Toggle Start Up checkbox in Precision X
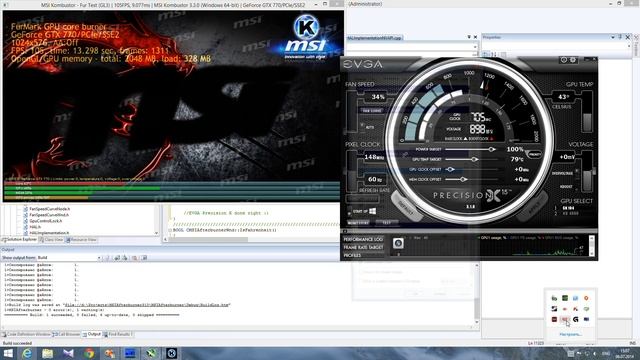640x360 pixels. (349, 212)
